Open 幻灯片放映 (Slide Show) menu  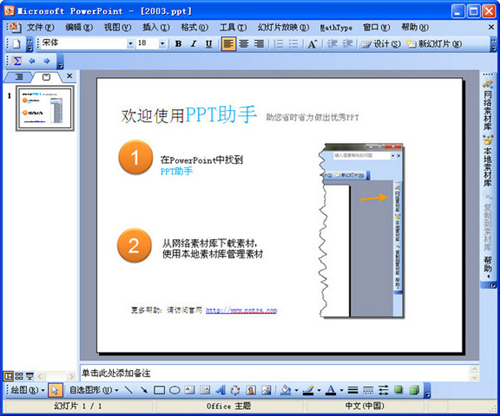(283, 27)
